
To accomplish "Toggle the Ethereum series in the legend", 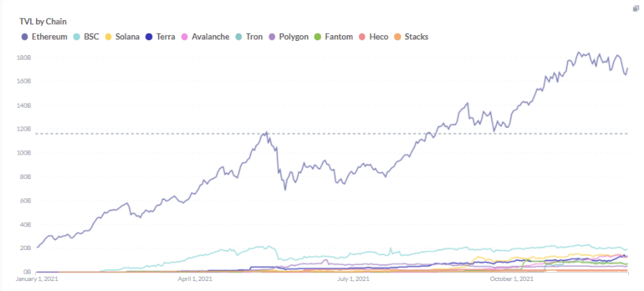I will (x=50, y=36).
